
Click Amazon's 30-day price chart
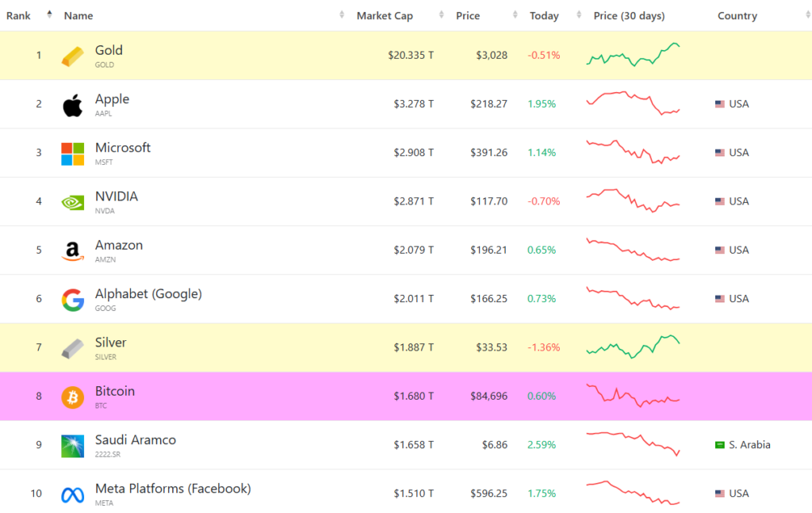[x=633, y=250]
